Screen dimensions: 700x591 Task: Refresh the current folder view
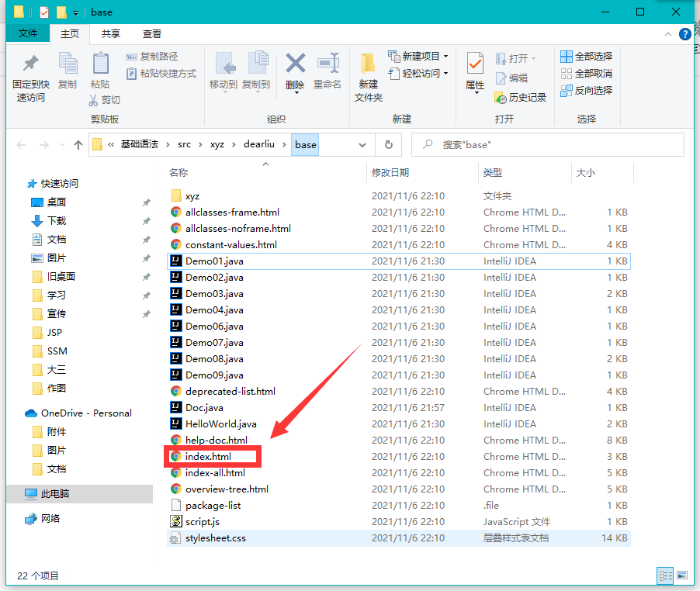tap(388, 145)
